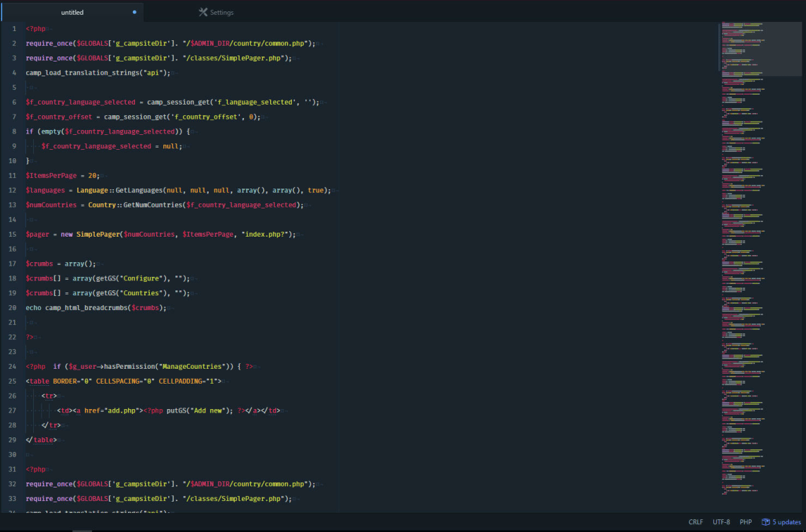Click the "Countries" string on line 19

coord(141,293)
